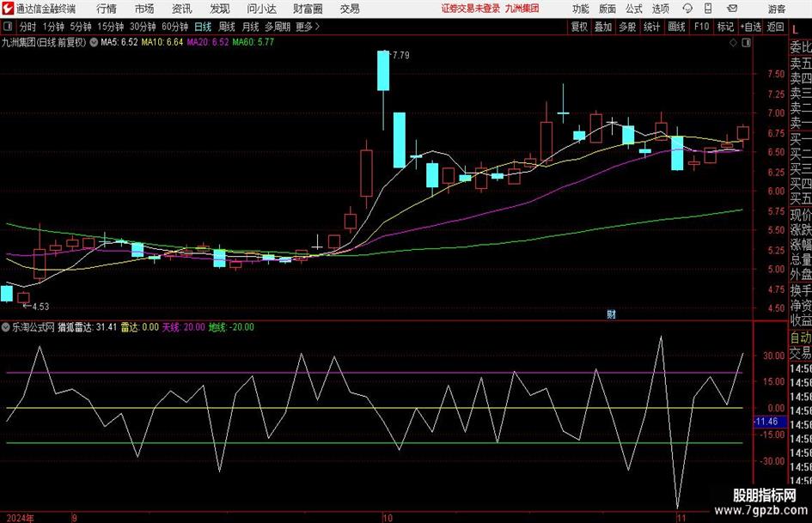Screen dimensions: 812x523
Task: Click the 2024年 date axis label
Action: (x=21, y=518)
